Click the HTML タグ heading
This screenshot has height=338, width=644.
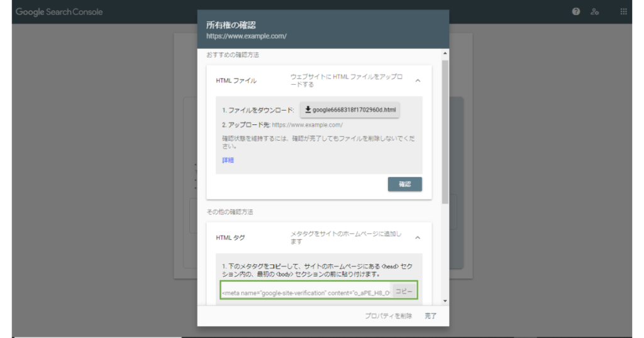pyautogui.click(x=230, y=238)
